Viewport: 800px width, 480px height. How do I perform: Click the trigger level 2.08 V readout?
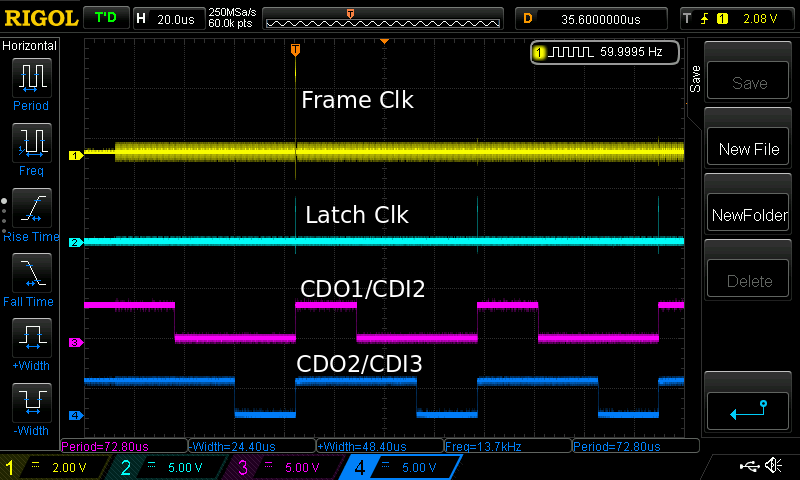pyautogui.click(x=760, y=19)
